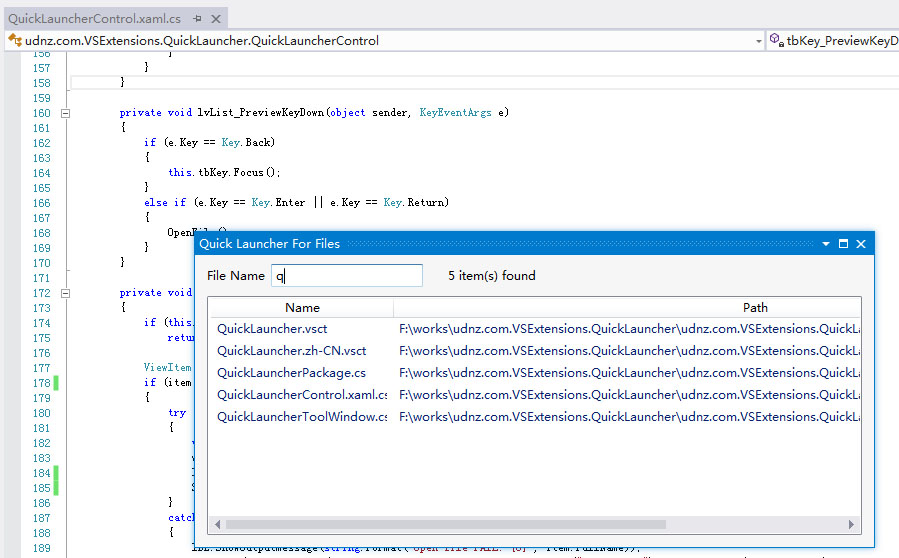The width and height of the screenshot is (899, 558).
Task: Click the '5 item(s) found' status text
Action: [x=491, y=276]
